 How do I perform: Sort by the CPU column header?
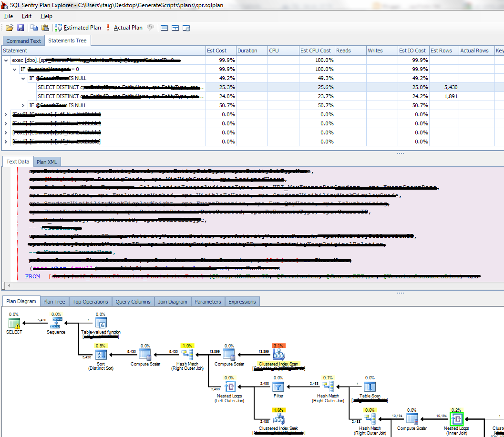click(283, 51)
